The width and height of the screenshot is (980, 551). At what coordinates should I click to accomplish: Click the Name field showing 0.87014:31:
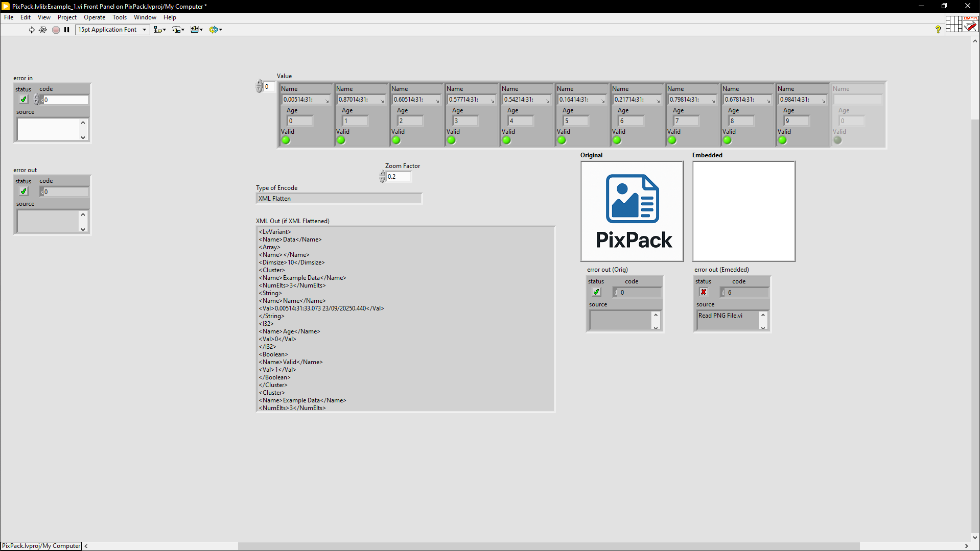[x=362, y=100]
